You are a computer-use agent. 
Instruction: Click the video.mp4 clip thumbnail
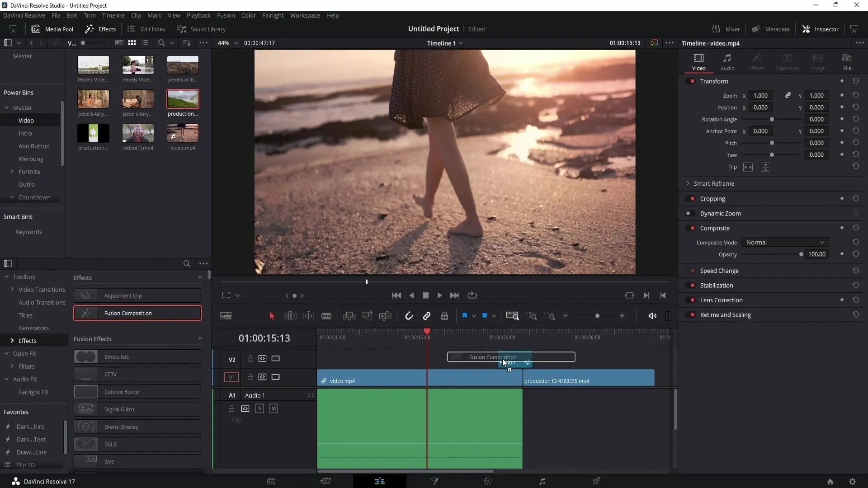click(x=183, y=133)
